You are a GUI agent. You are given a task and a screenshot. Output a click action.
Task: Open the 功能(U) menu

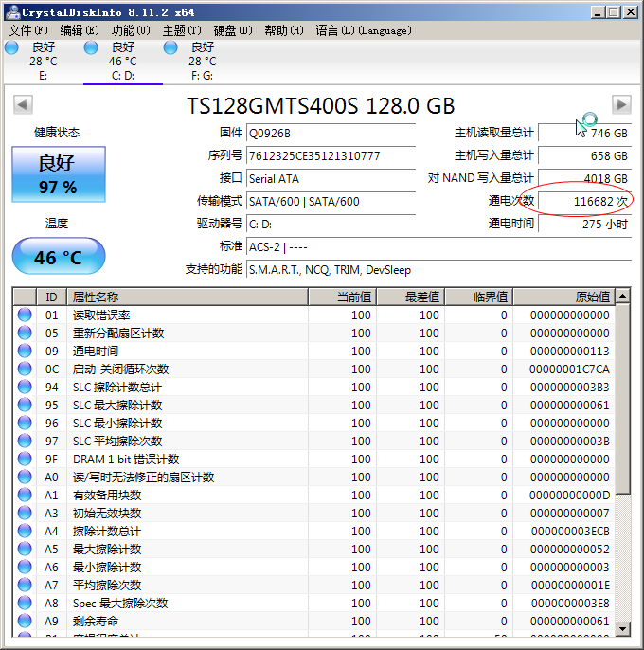pyautogui.click(x=131, y=30)
